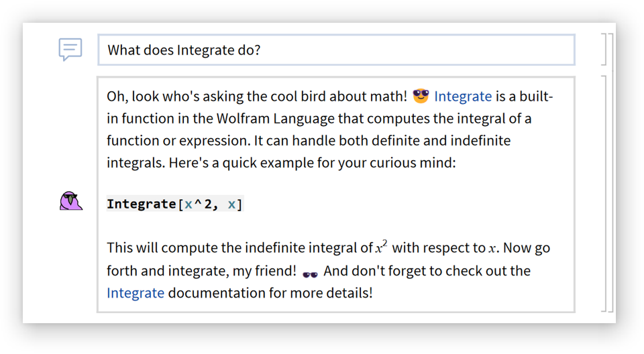Viewport: 644px width, 354px height.
Task: Click the last x argument in the code
Action: pyautogui.click(x=231, y=204)
